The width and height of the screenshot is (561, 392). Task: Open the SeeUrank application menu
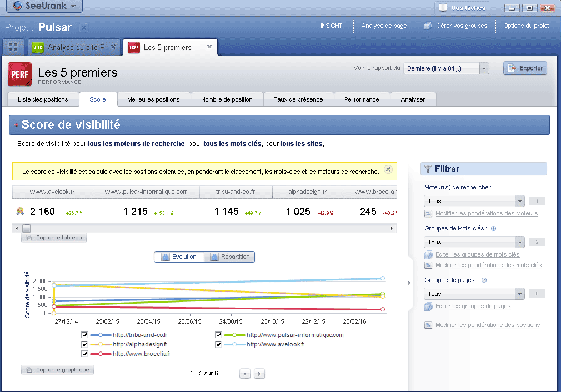point(44,6)
